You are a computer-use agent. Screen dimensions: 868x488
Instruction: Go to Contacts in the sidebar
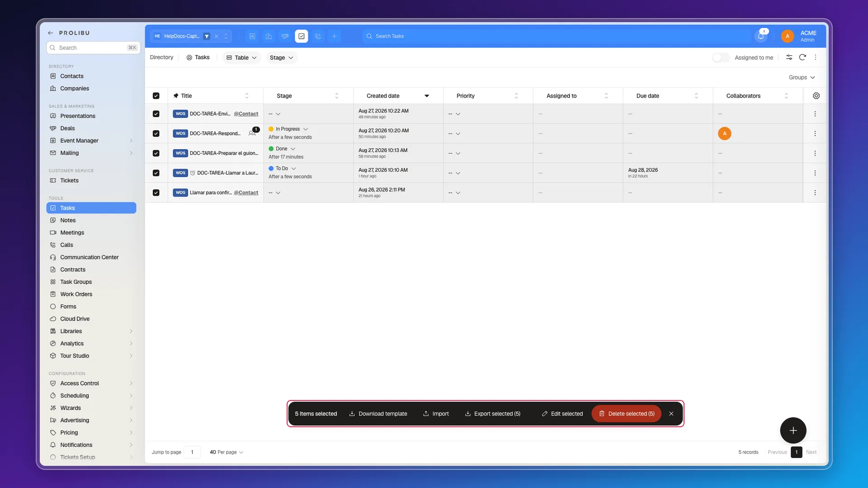[x=91, y=76]
